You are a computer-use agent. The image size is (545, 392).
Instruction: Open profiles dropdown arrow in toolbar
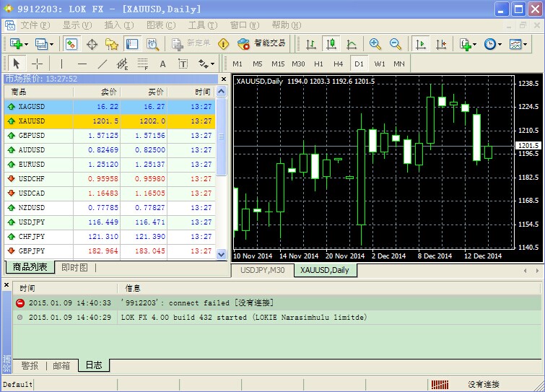(51, 45)
